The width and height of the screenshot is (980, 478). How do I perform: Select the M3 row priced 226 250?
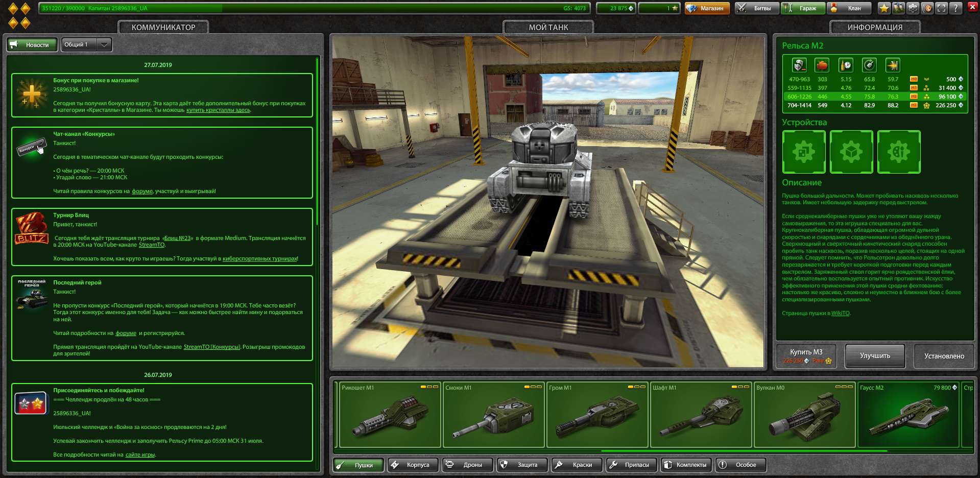pos(875,105)
